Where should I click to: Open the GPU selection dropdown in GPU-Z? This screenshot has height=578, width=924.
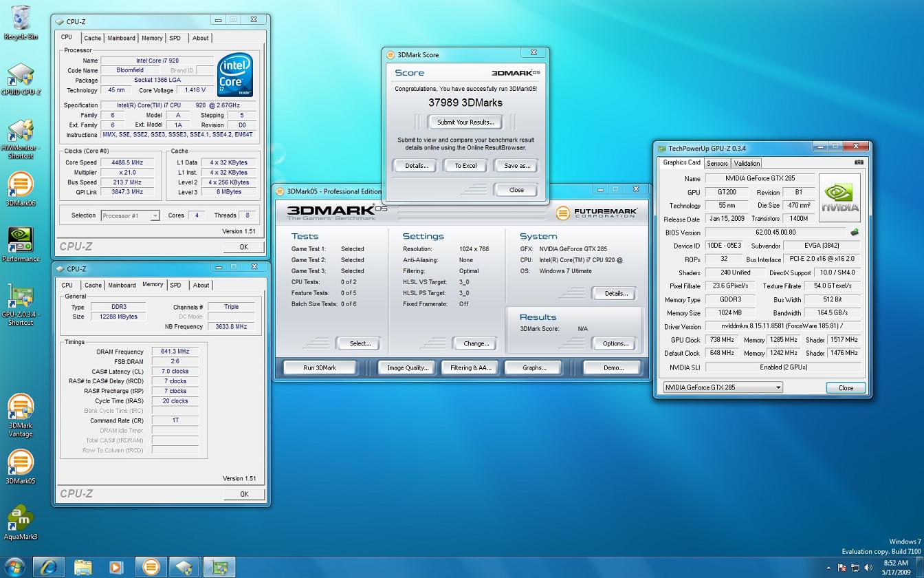(x=723, y=387)
